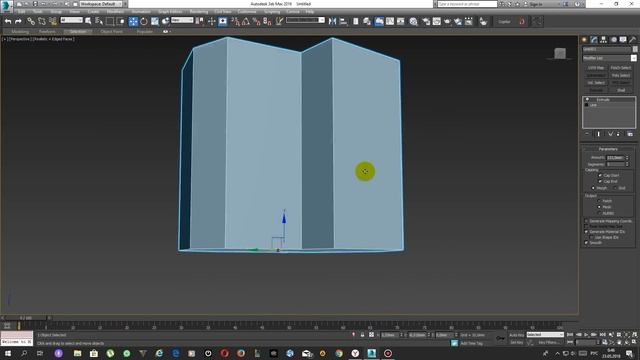The width and height of the screenshot is (640, 360).
Task: Activate the Select Object tool
Action: (x=88, y=21)
